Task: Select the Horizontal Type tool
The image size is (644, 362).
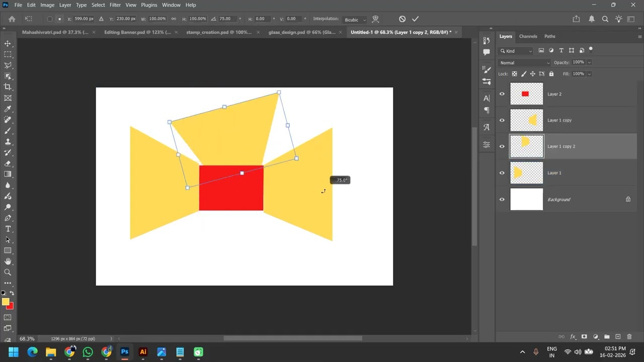Action: [8, 229]
